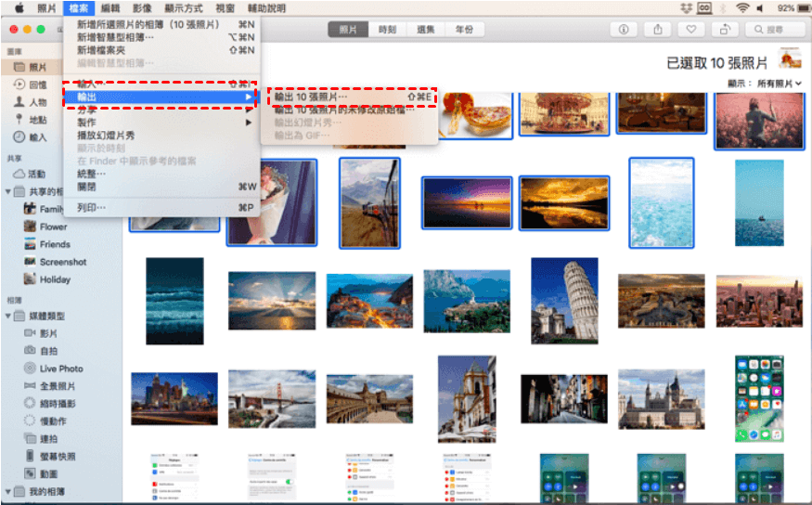The image size is (812, 505).
Task: Click the 搜尋 search field
Action: click(774, 30)
